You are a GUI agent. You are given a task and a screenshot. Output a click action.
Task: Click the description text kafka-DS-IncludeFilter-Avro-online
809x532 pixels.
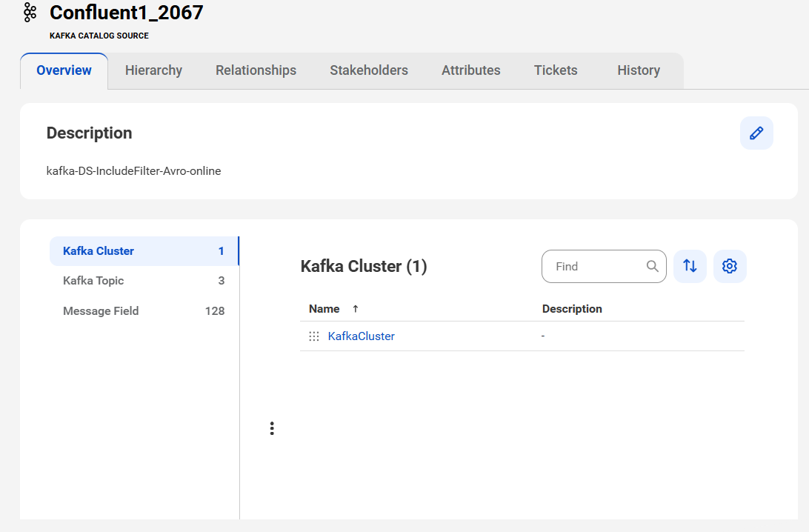133,171
